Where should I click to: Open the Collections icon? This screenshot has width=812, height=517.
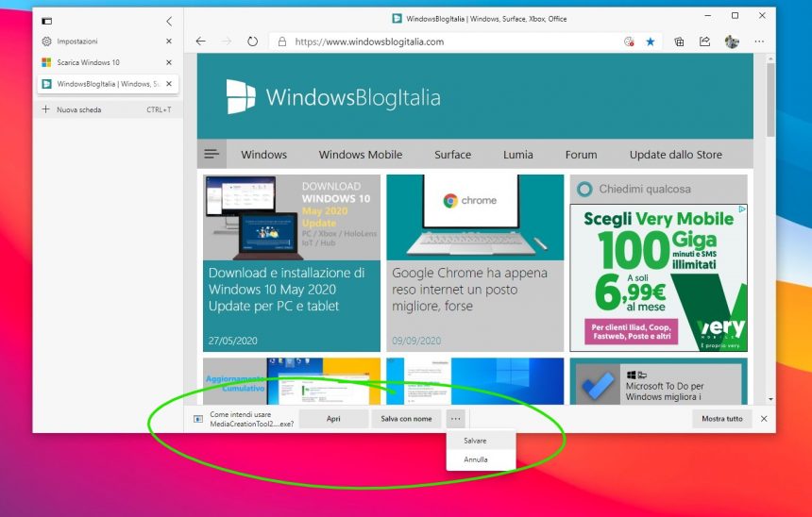tap(679, 42)
